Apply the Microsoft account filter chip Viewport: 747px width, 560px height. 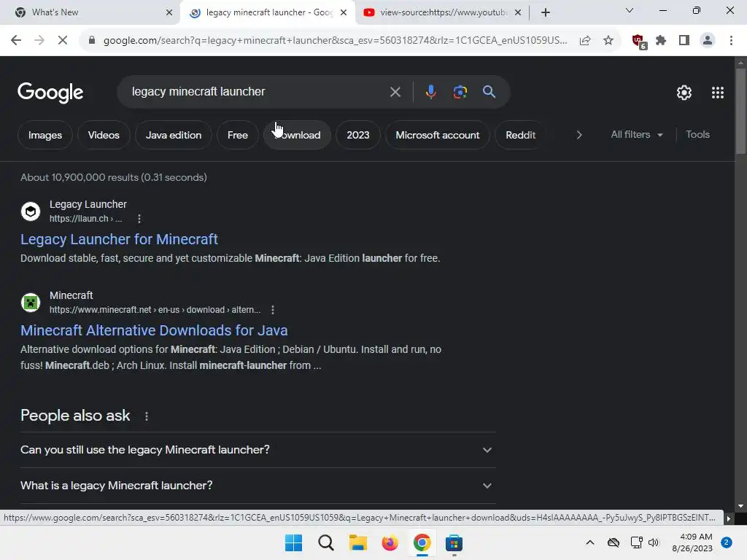click(438, 135)
